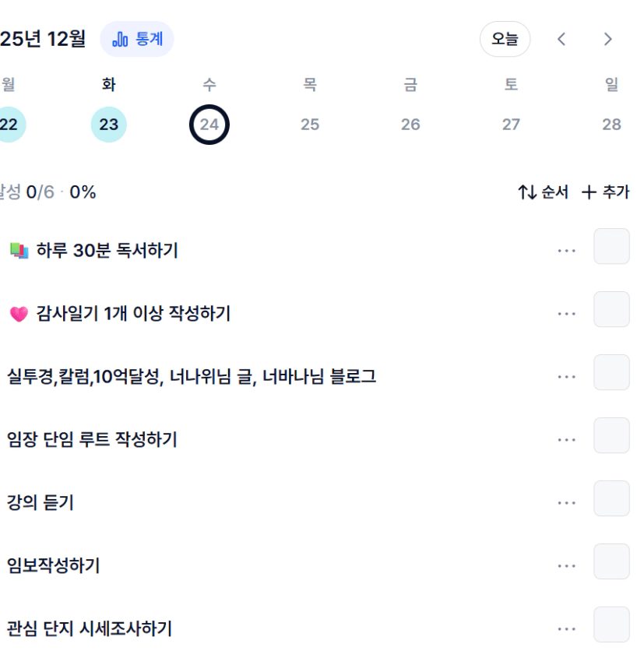Open more options for 임보작성하기

pos(567,566)
